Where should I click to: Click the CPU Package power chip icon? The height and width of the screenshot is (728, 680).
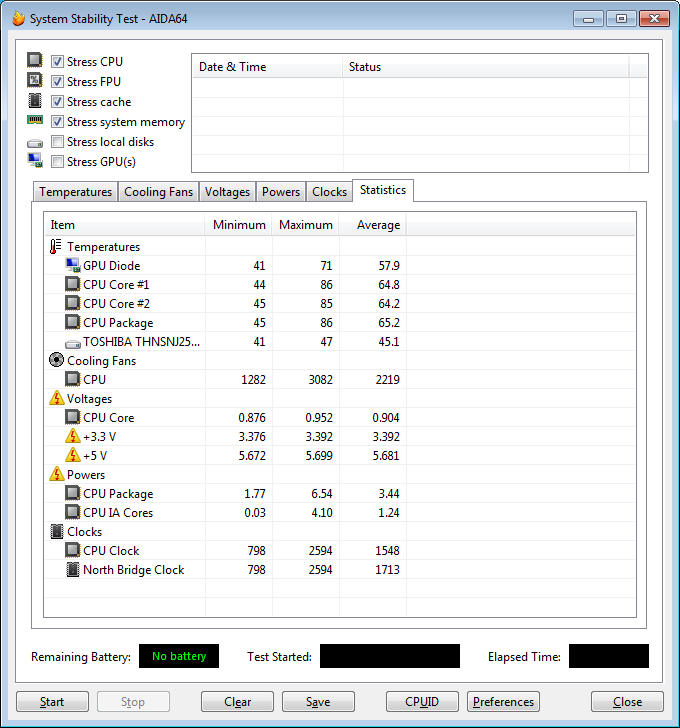point(72,494)
